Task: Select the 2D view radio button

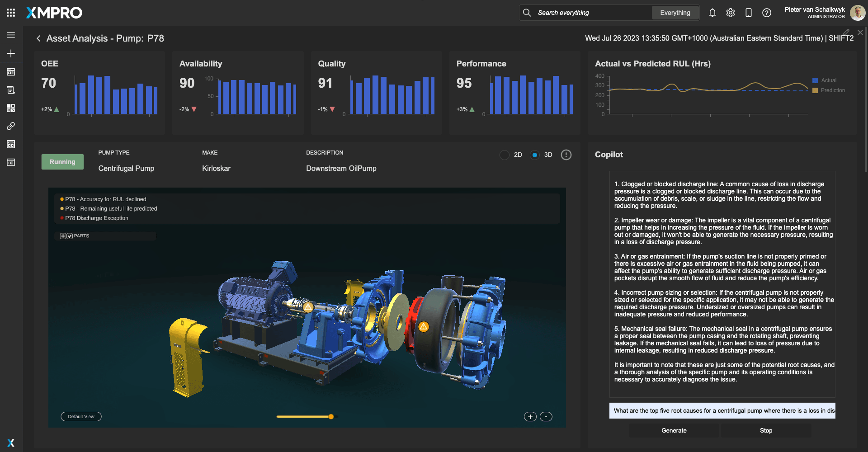Action: coord(505,155)
